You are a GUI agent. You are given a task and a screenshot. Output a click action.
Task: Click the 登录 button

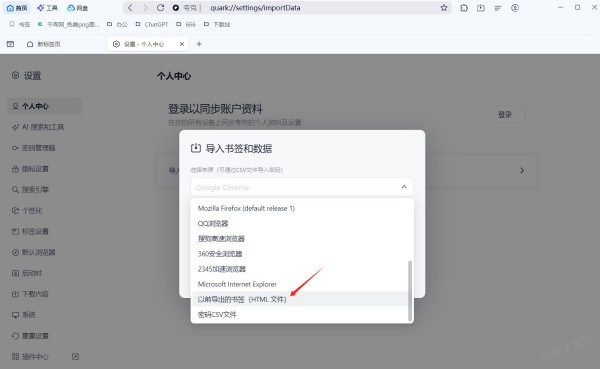coord(504,114)
